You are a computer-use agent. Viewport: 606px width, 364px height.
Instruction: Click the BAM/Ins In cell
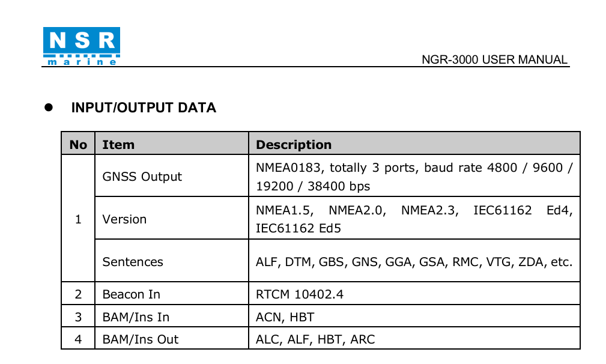(136, 317)
